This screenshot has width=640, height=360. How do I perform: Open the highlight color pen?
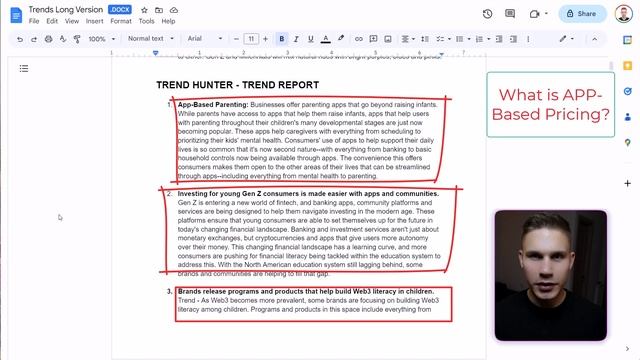click(x=341, y=39)
